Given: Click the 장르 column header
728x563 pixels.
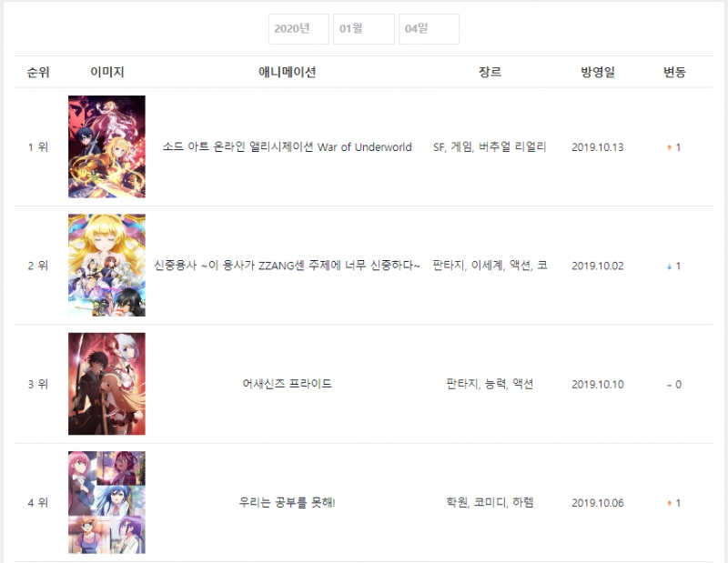Looking at the screenshot, I should point(490,72).
